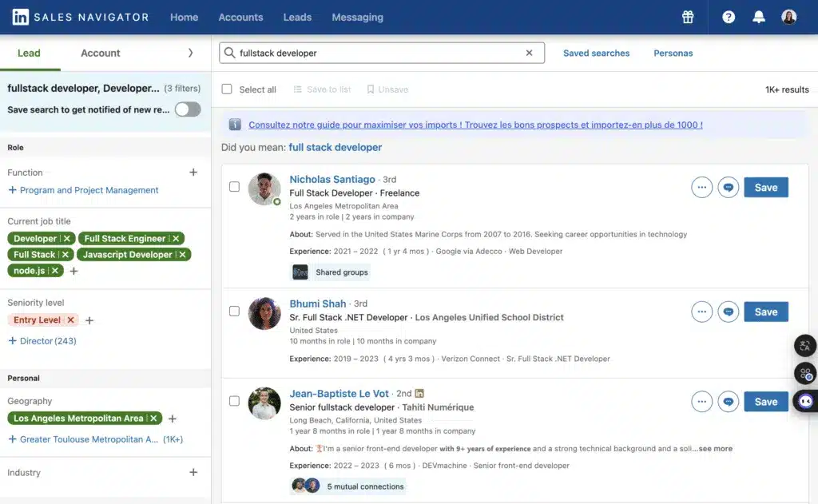Open the Saved searches link
818x504 pixels.
(596, 54)
